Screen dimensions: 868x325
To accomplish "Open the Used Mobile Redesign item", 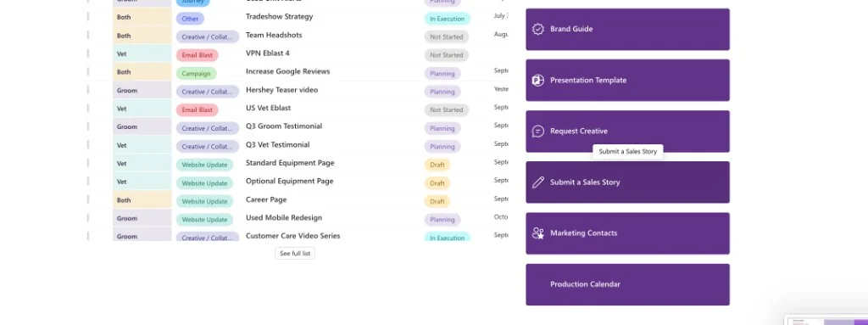I will (x=284, y=218).
